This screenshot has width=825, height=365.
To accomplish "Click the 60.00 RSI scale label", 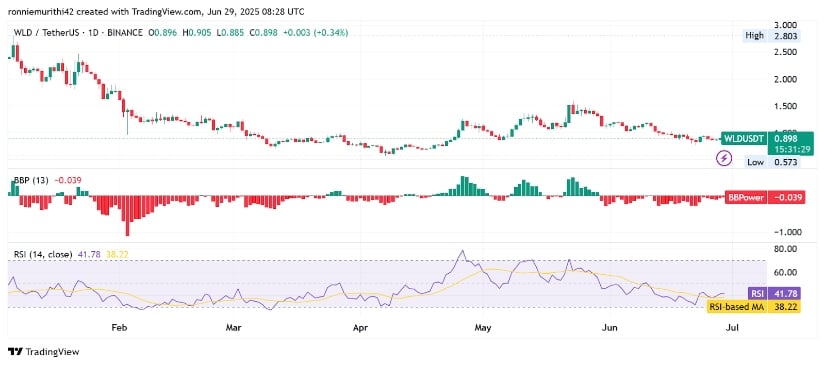I will (785, 272).
